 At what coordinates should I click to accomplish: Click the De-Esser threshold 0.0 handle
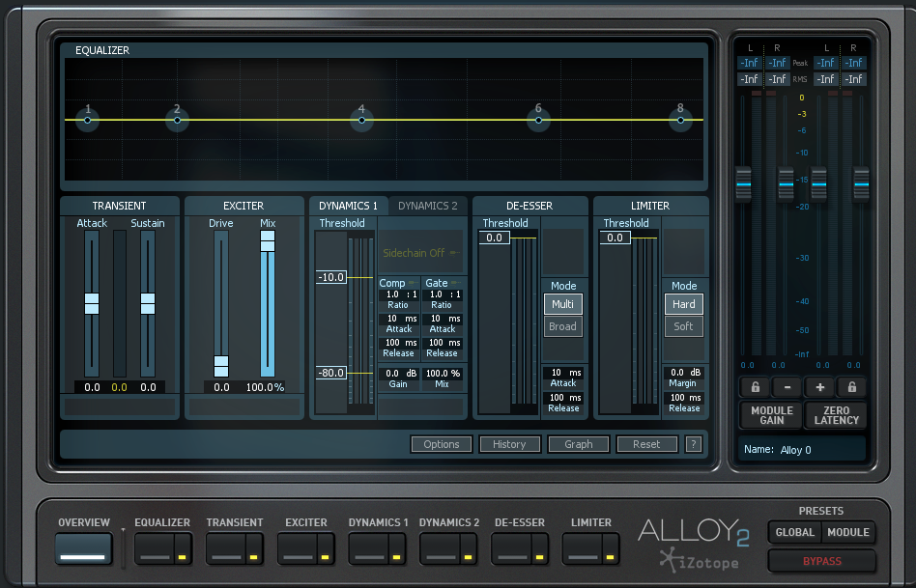494,238
